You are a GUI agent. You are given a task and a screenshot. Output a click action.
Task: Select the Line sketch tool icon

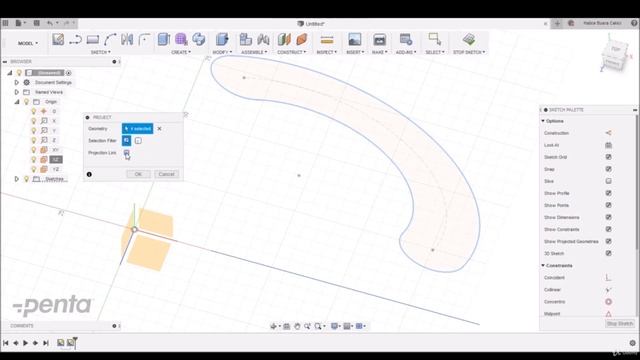coord(76,40)
